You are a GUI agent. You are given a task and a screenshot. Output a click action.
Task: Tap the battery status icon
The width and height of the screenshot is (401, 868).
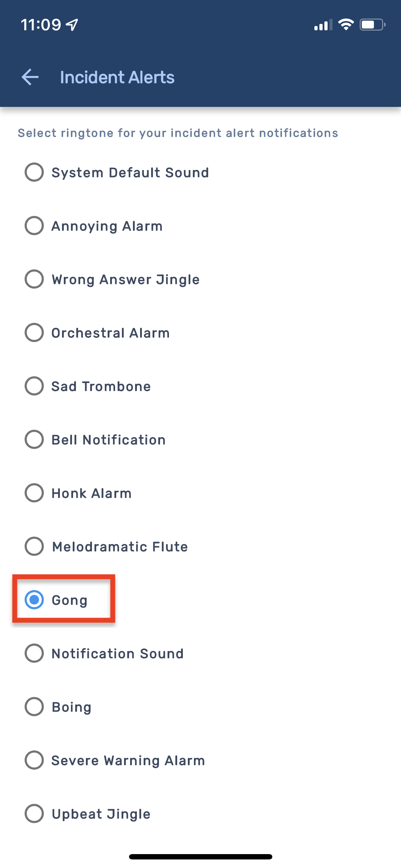click(x=372, y=25)
